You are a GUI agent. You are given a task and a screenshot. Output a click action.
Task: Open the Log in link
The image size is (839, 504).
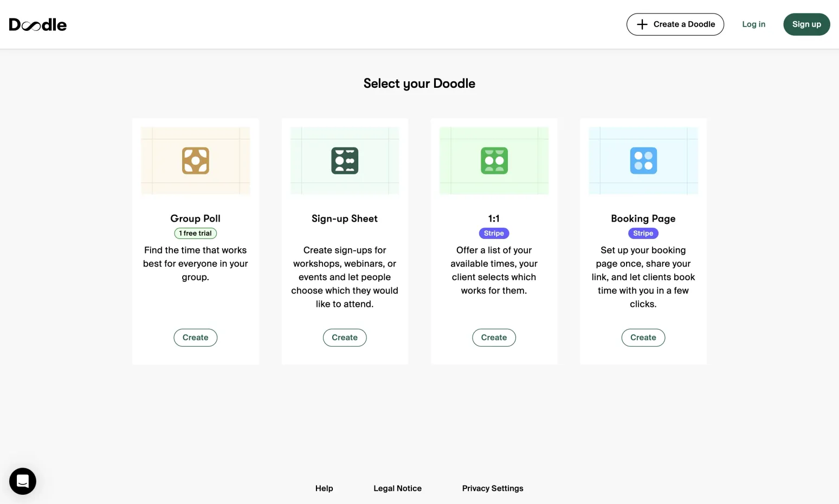point(754,24)
